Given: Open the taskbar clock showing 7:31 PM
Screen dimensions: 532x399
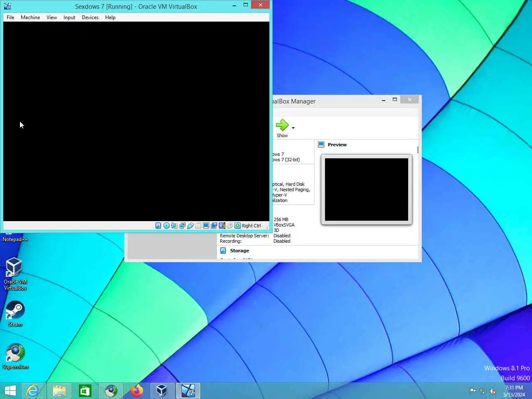Looking at the screenshot, I should click(514, 391).
